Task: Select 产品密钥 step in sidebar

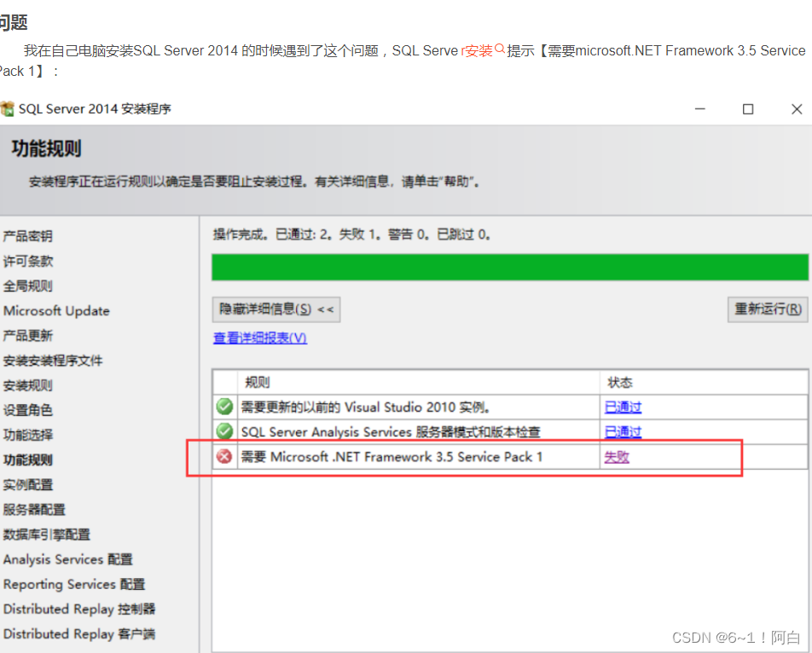Action: pos(28,236)
